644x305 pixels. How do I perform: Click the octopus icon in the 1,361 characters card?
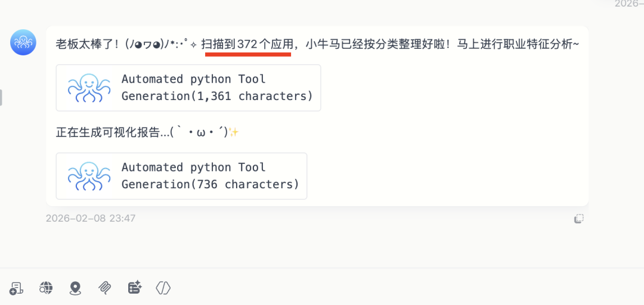(89, 88)
